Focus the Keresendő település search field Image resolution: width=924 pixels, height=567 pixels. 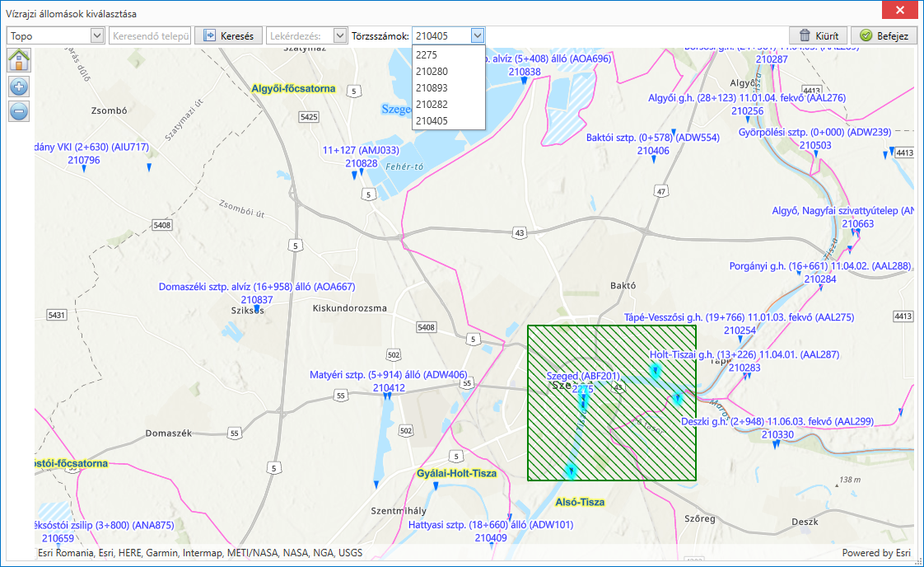[150, 36]
